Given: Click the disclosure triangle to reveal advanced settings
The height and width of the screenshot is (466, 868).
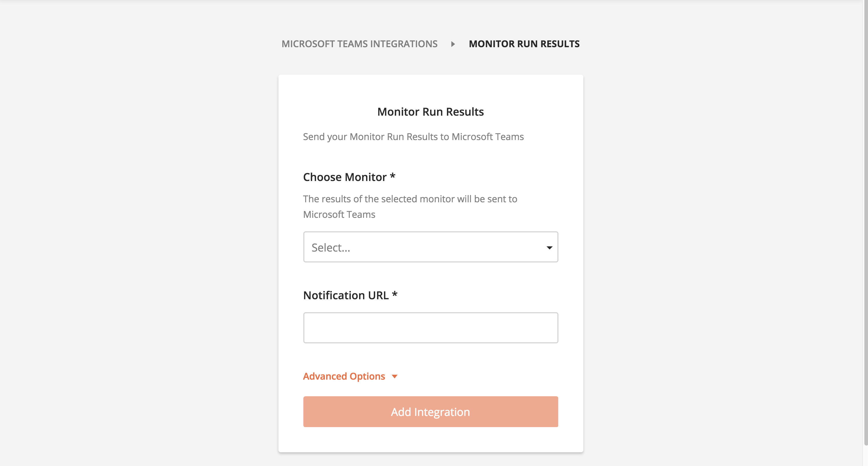Looking at the screenshot, I should coord(395,377).
